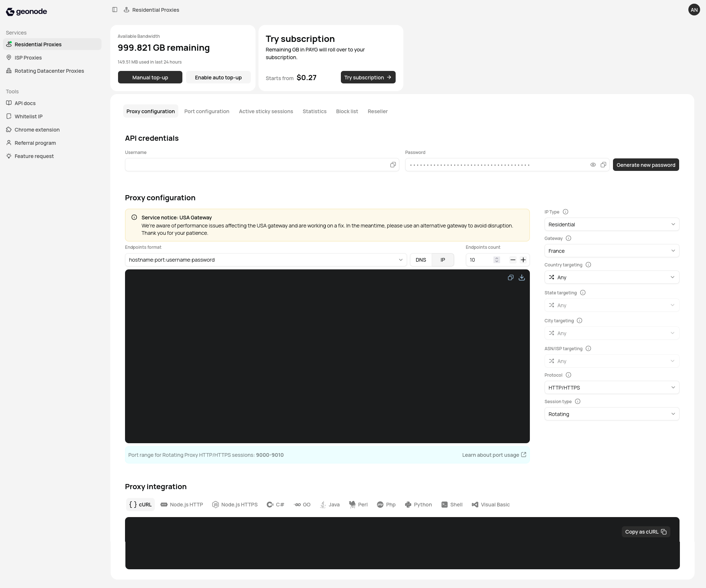Select GO integration tab
Screen dimensions: 706x588
click(x=302, y=505)
